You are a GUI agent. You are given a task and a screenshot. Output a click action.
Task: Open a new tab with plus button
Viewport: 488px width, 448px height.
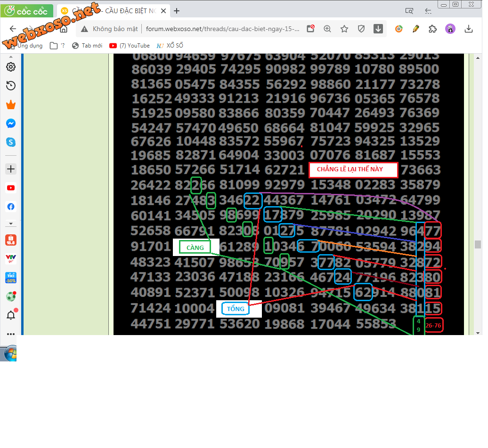coord(177,11)
